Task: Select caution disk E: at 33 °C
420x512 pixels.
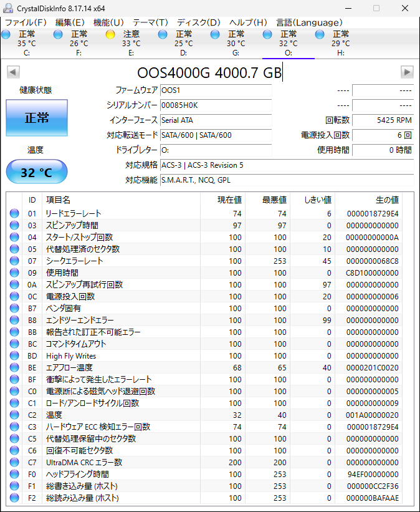Action: (x=131, y=43)
